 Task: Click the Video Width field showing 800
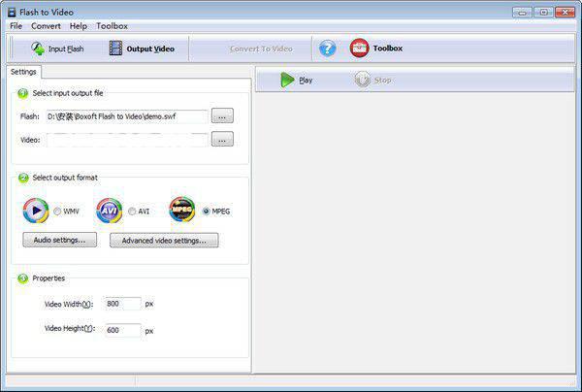tap(122, 304)
